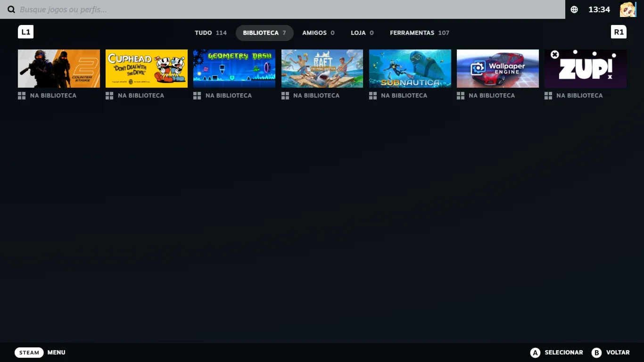
Task: Switch to the TUDO 114 tab
Action: tap(211, 33)
